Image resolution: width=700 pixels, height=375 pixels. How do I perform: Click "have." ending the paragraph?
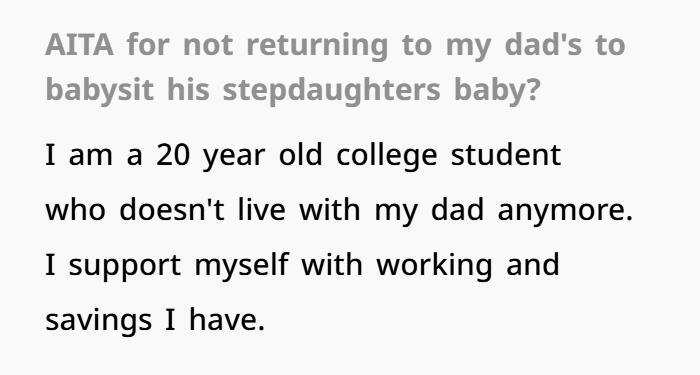point(227,320)
